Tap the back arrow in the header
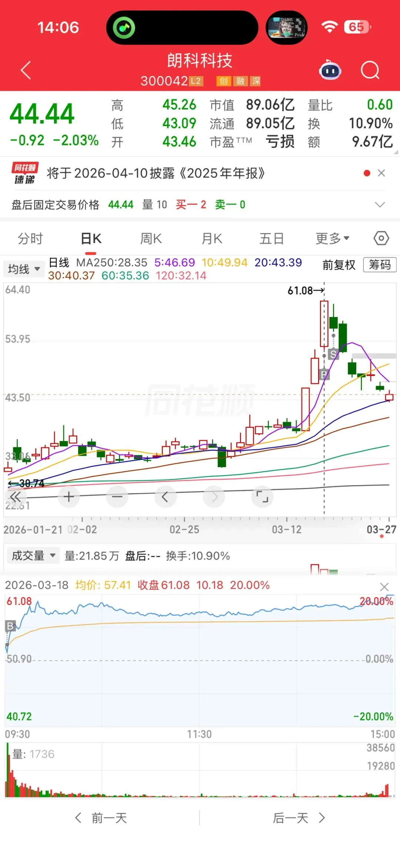400x868 pixels. coord(26,70)
